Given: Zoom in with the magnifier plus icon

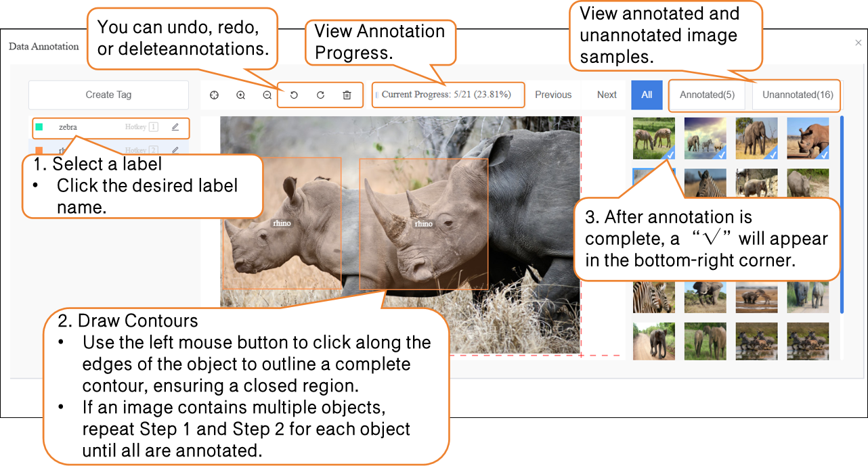Looking at the screenshot, I should tap(240, 95).
